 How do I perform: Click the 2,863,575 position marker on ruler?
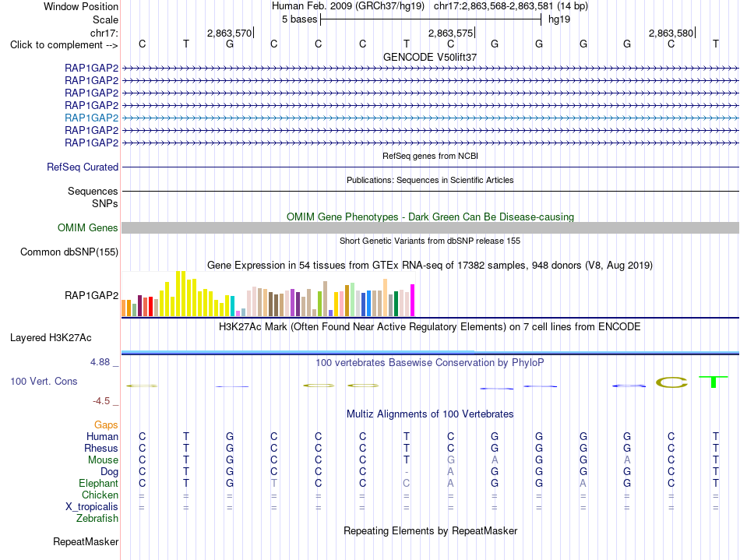pyautogui.click(x=451, y=33)
